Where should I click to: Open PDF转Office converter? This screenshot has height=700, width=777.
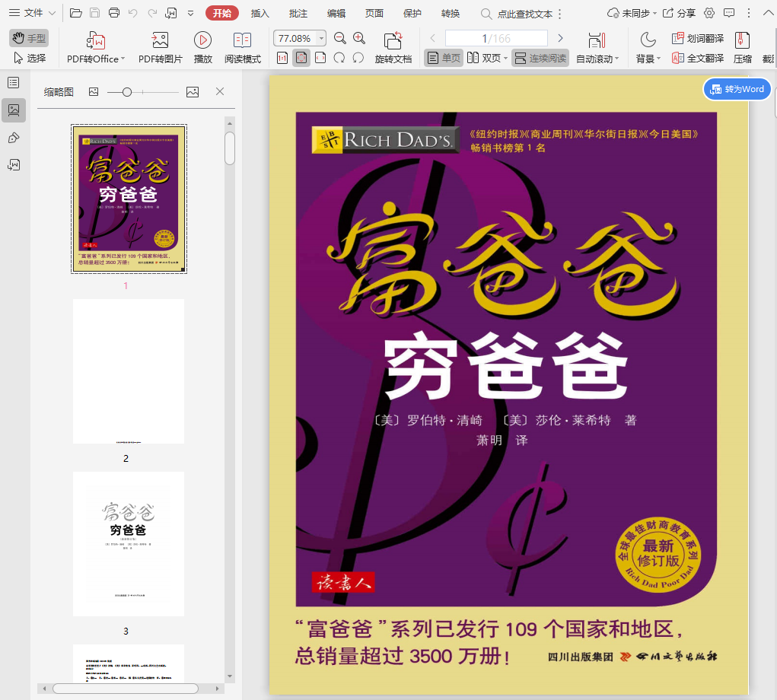[x=96, y=48]
